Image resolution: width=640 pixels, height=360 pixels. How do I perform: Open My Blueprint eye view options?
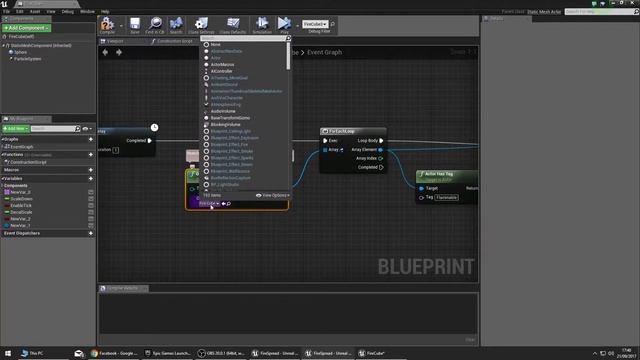87,129
